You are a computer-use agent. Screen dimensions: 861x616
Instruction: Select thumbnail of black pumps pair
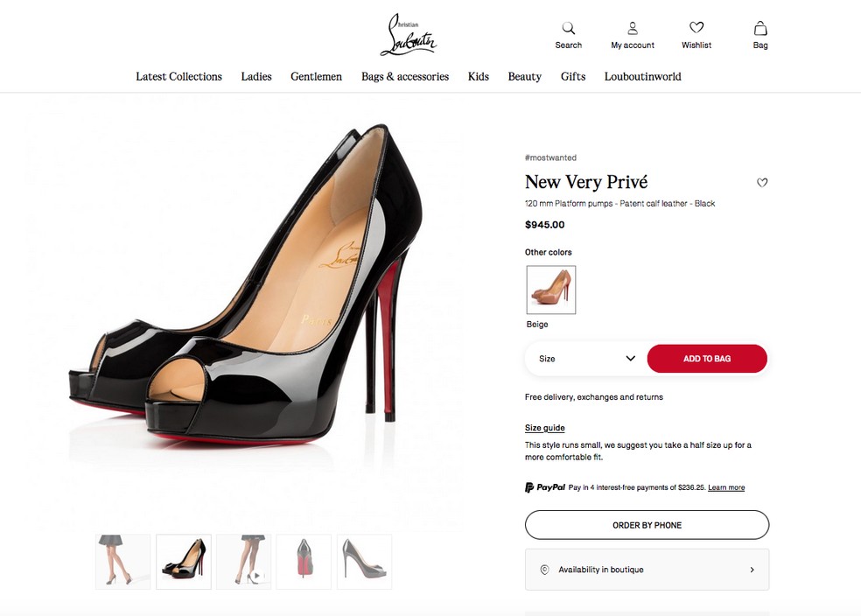click(184, 562)
